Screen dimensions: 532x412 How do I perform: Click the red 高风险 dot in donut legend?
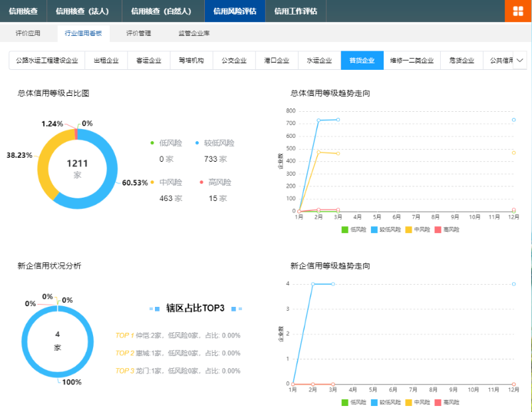(x=201, y=182)
